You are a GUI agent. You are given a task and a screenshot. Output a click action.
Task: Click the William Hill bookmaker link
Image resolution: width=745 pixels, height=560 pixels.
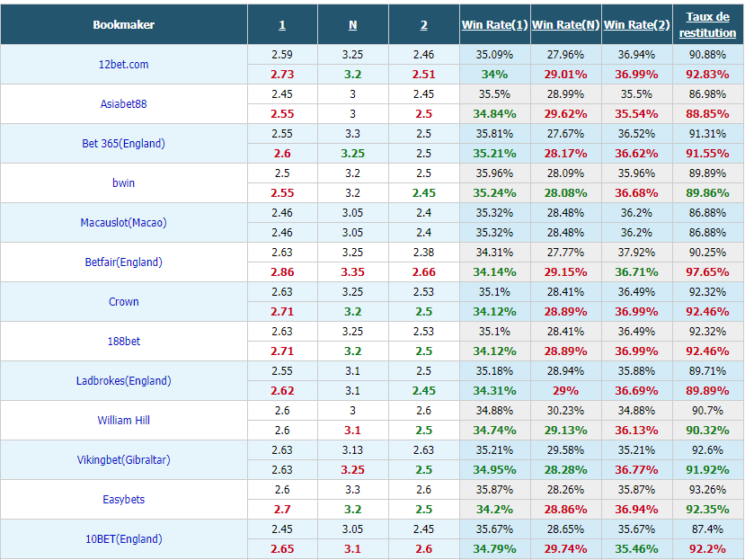[123, 421]
